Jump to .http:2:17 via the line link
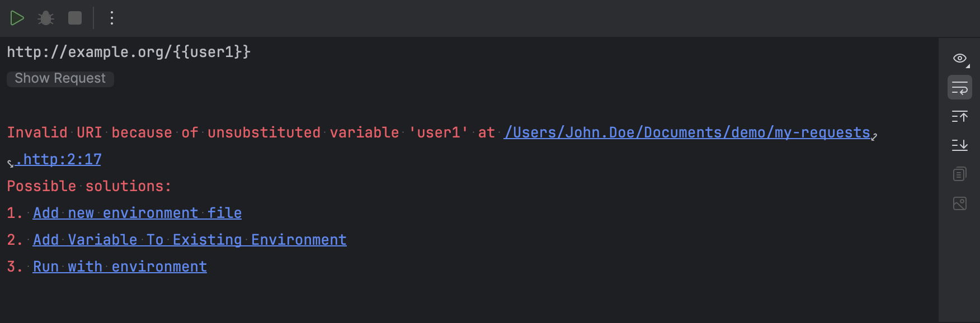This screenshot has width=980, height=323. coord(58,159)
